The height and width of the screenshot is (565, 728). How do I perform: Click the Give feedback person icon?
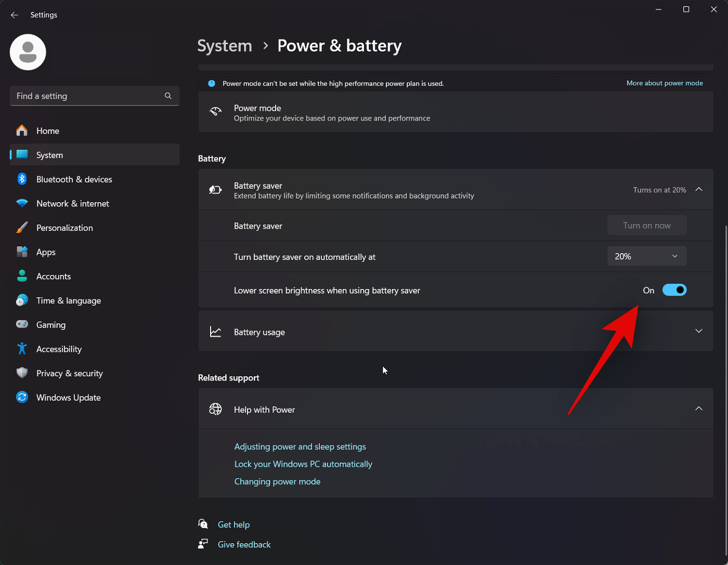click(203, 544)
